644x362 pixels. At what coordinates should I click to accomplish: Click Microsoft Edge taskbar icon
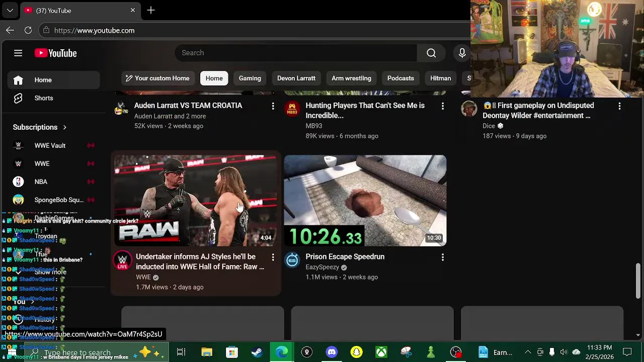282,352
